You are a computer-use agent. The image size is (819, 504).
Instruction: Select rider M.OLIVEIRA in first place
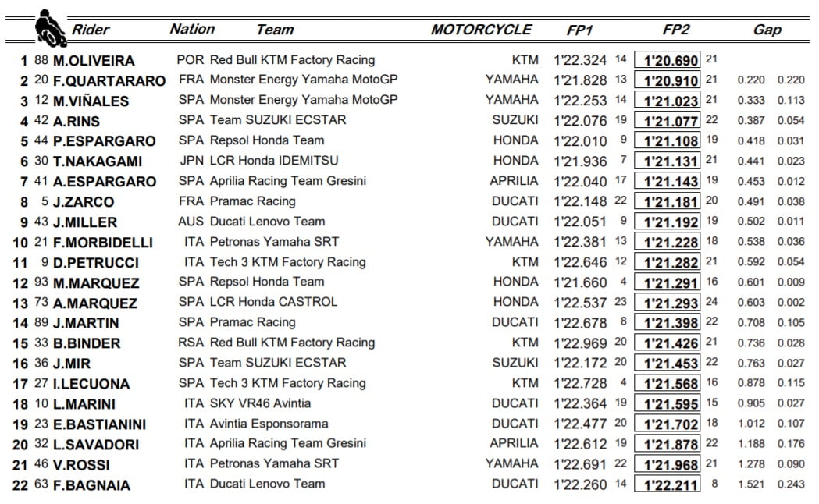click(x=94, y=60)
